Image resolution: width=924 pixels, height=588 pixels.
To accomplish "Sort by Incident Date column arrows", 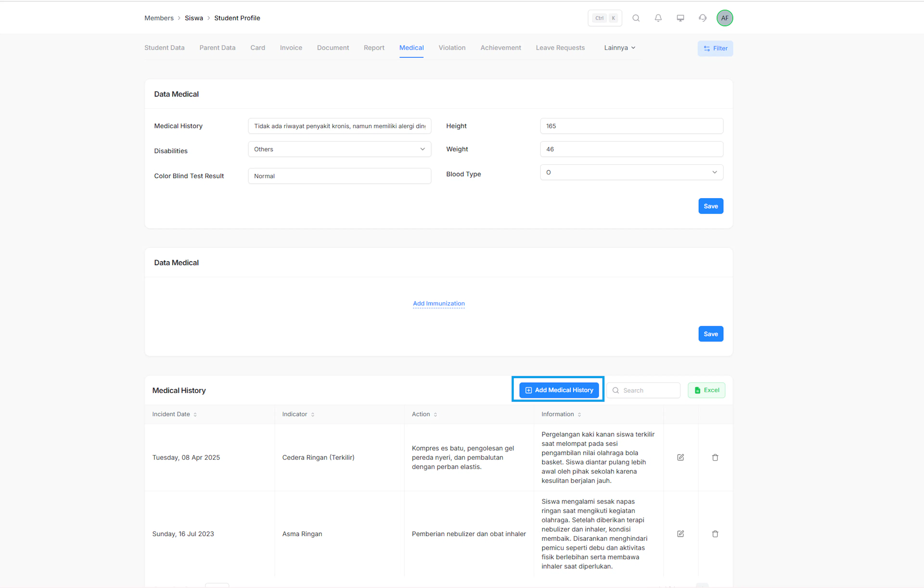I will (x=195, y=414).
